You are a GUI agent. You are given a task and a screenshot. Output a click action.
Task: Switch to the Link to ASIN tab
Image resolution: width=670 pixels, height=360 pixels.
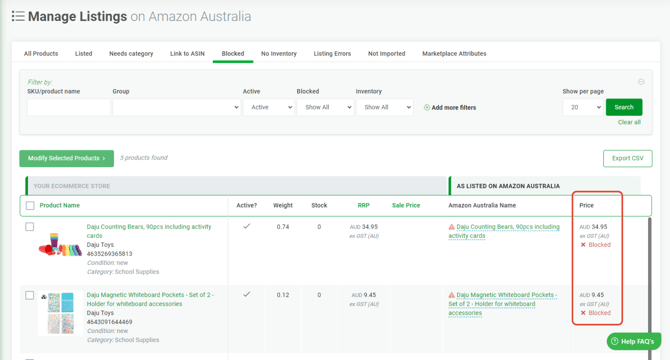click(187, 53)
